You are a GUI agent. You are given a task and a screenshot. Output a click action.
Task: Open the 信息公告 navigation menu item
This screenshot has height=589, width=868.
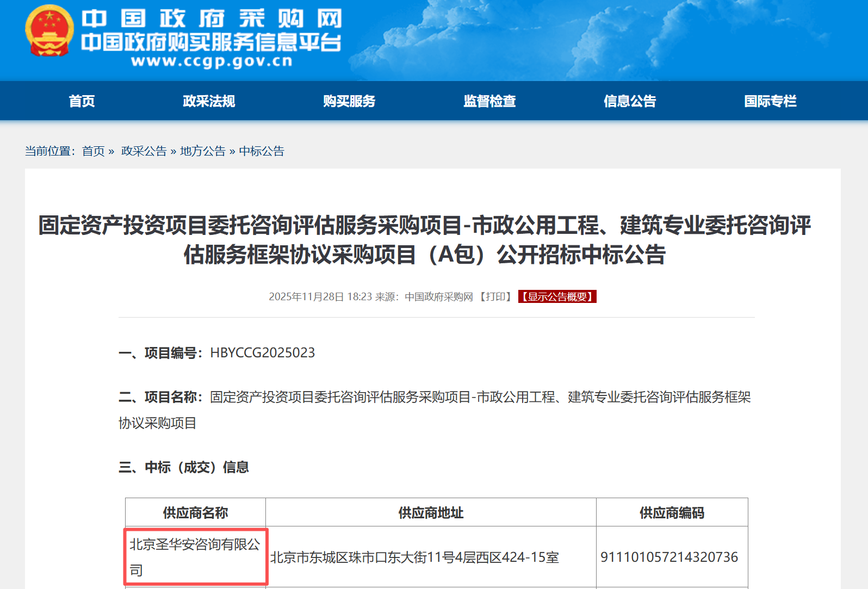pyautogui.click(x=630, y=101)
